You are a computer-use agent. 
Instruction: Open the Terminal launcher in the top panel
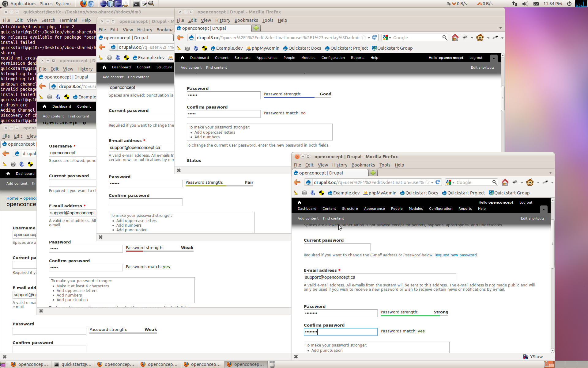point(136,4)
